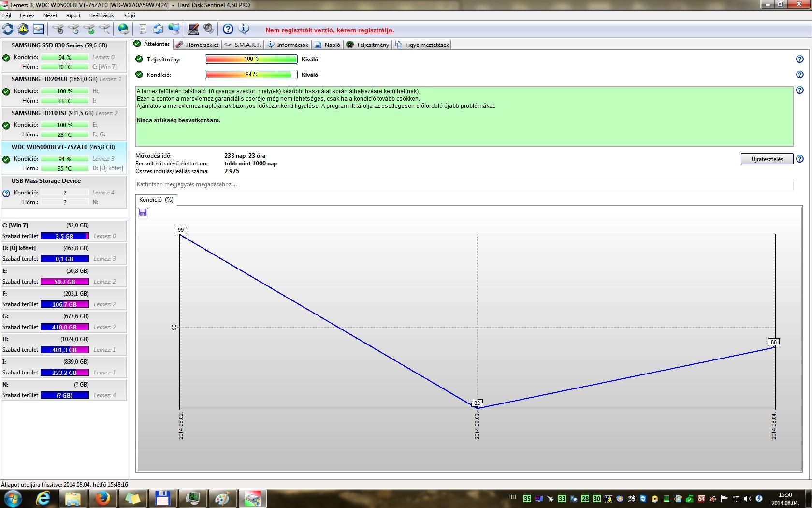Click the D: [Új kötet] free space bar

[x=65, y=259]
